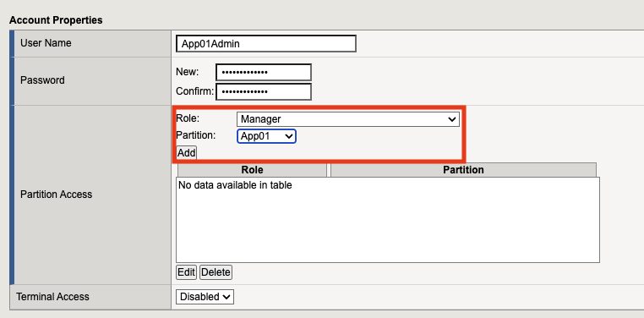The width and height of the screenshot is (644, 318).
Task: Open the Role dropdown showing Manager
Action: tap(348, 119)
